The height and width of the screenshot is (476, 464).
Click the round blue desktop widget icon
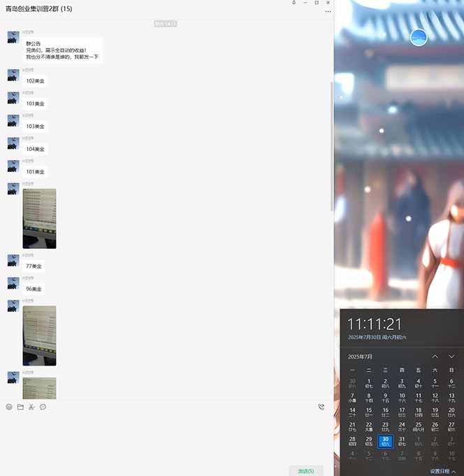pos(419,38)
